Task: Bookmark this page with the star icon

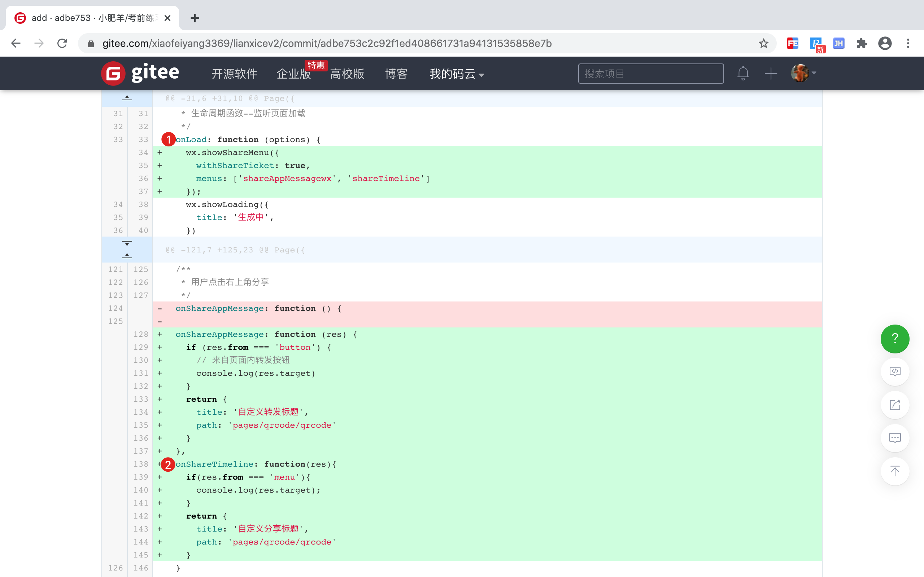Action: coord(763,44)
